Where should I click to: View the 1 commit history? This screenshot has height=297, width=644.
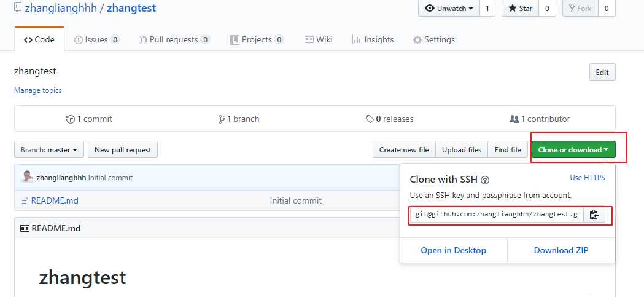[89, 119]
